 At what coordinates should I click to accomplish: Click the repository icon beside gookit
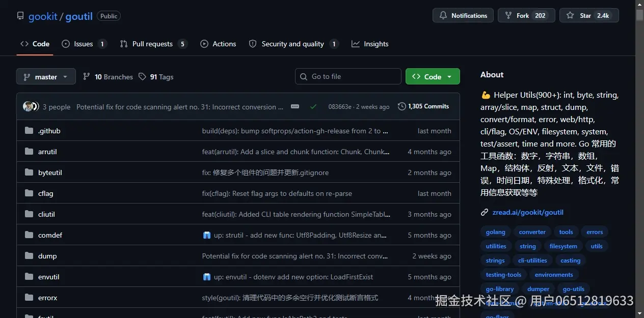point(20,16)
